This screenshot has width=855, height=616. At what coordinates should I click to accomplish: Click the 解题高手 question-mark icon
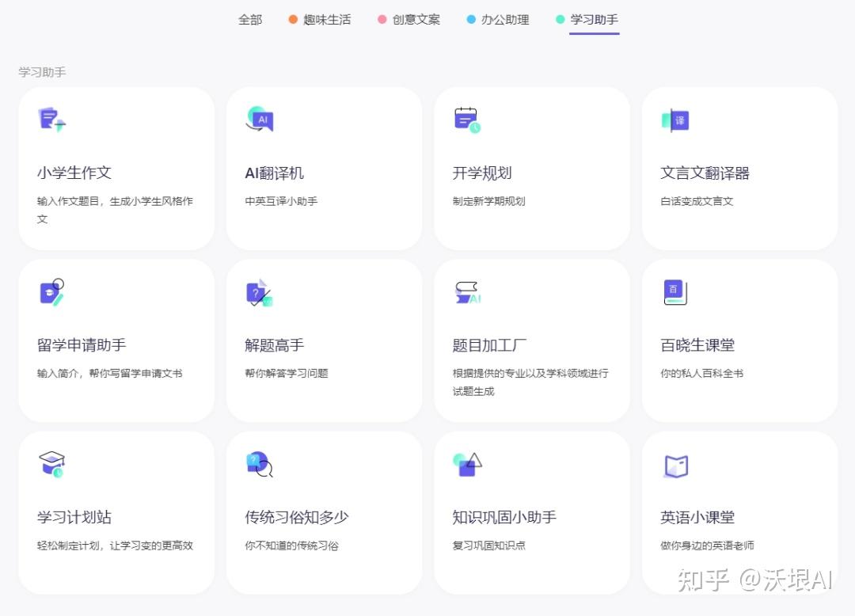pyautogui.click(x=259, y=292)
